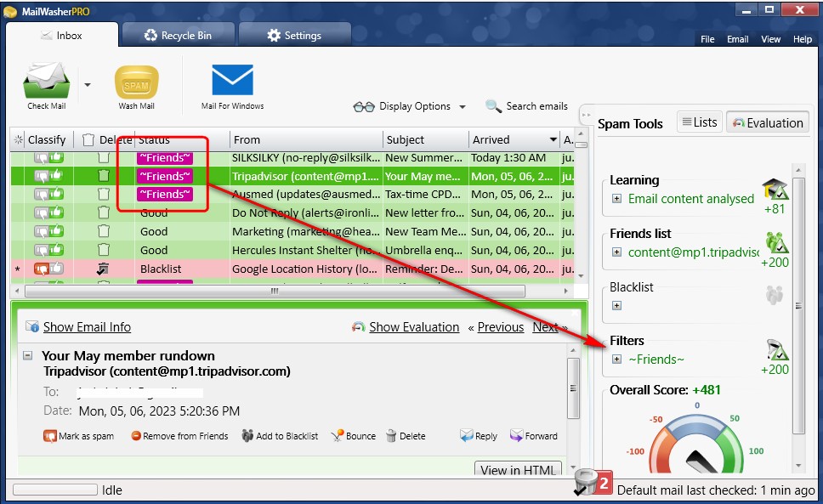
Task: Open the Mail For Windows envelope icon
Action: point(232,80)
